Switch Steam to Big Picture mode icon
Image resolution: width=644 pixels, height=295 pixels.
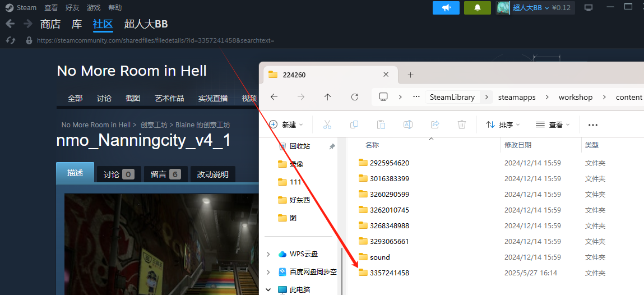[589, 7]
